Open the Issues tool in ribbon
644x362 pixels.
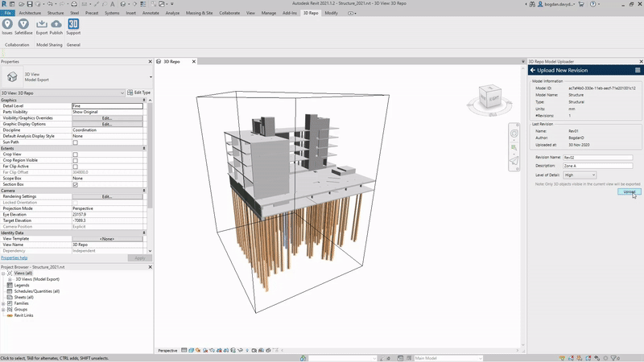[x=7, y=27]
